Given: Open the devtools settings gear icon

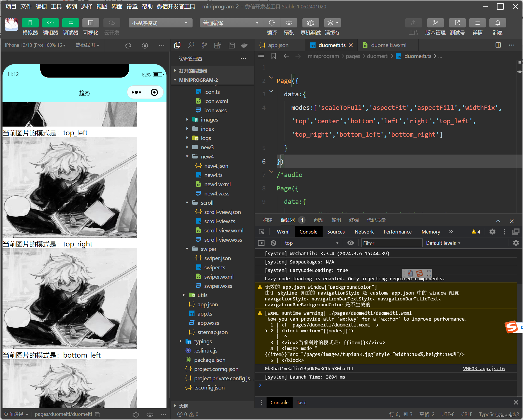Looking at the screenshot, I should pos(492,232).
